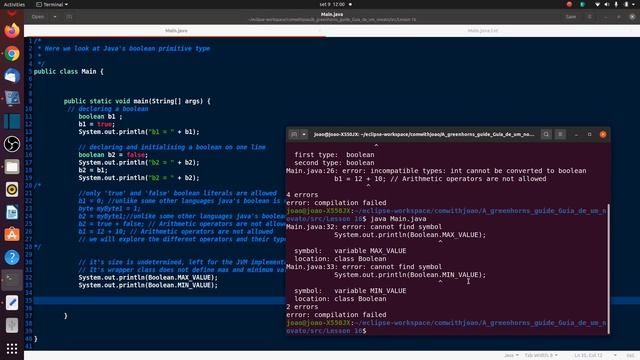Click the terminal search icon
Image resolution: width=640 pixels, height=360 pixels.
click(546, 134)
